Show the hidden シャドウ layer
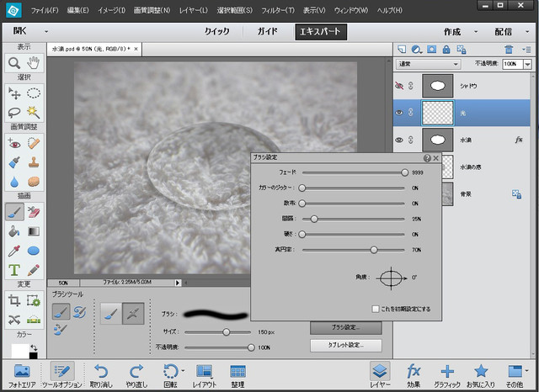 (401, 85)
